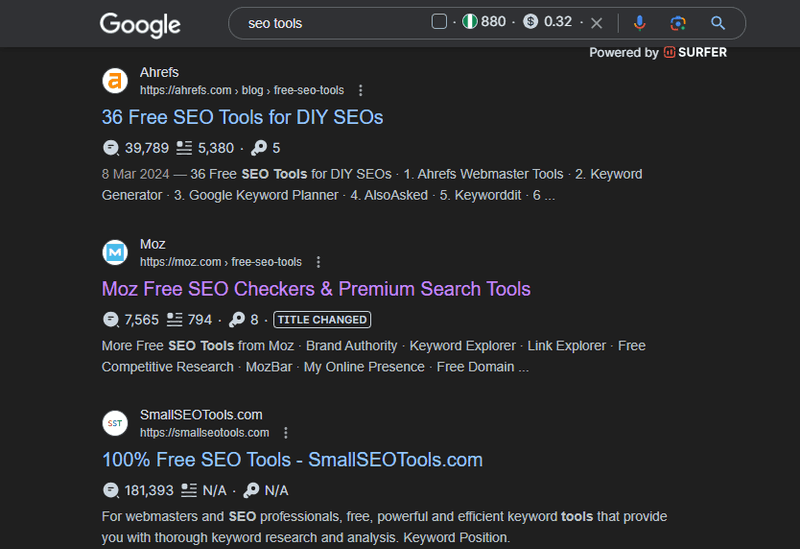Viewport: 800px width, 549px height.
Task: Open three-dot menu for SmallSEOTools result
Action: click(x=286, y=433)
